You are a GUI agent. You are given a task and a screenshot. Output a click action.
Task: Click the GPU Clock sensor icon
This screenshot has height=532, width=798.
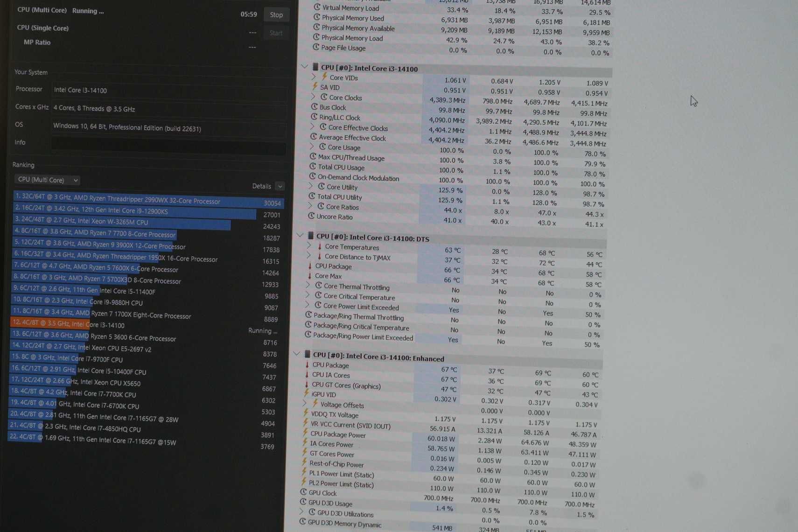pyautogui.click(x=303, y=492)
